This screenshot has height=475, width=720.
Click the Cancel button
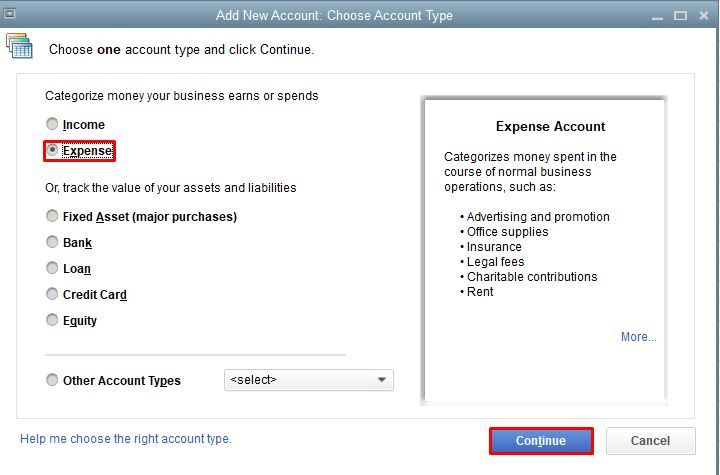point(650,441)
